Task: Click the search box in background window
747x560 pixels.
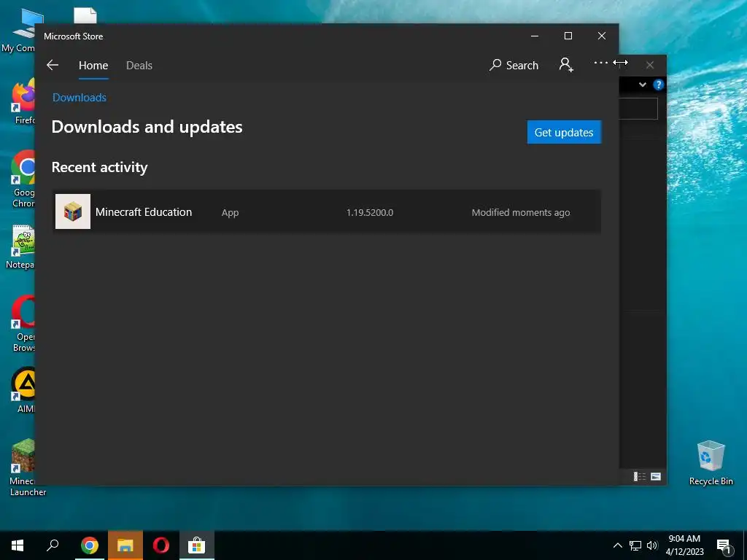Action: [638, 109]
